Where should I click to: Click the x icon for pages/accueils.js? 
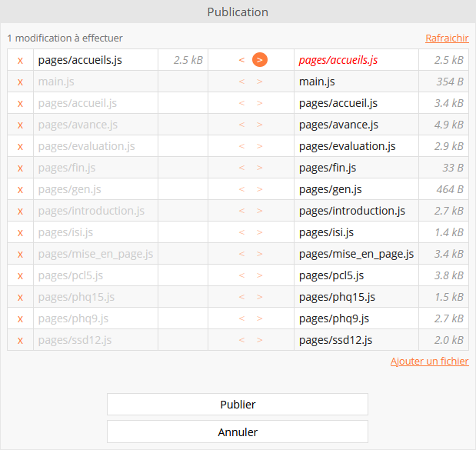coord(20,60)
